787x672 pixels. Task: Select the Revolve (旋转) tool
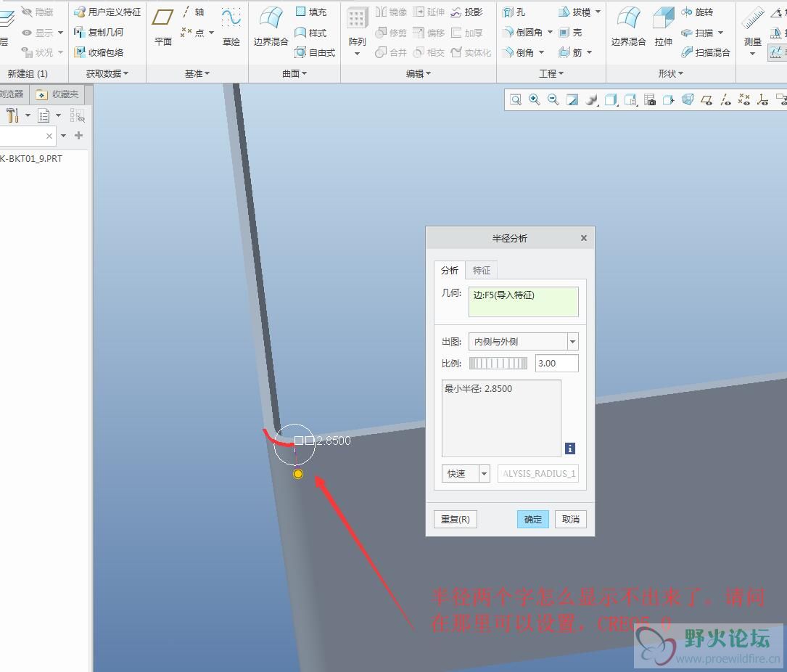pos(697,12)
